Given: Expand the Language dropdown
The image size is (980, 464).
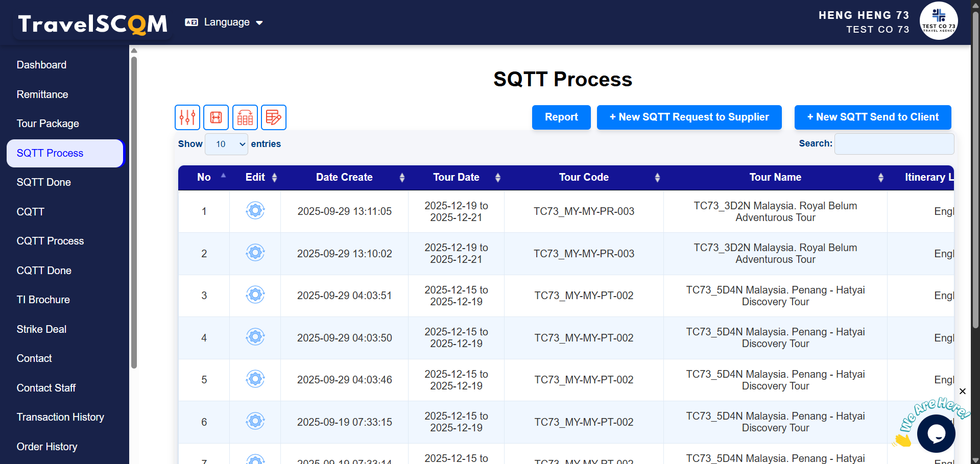Looking at the screenshot, I should click(224, 22).
